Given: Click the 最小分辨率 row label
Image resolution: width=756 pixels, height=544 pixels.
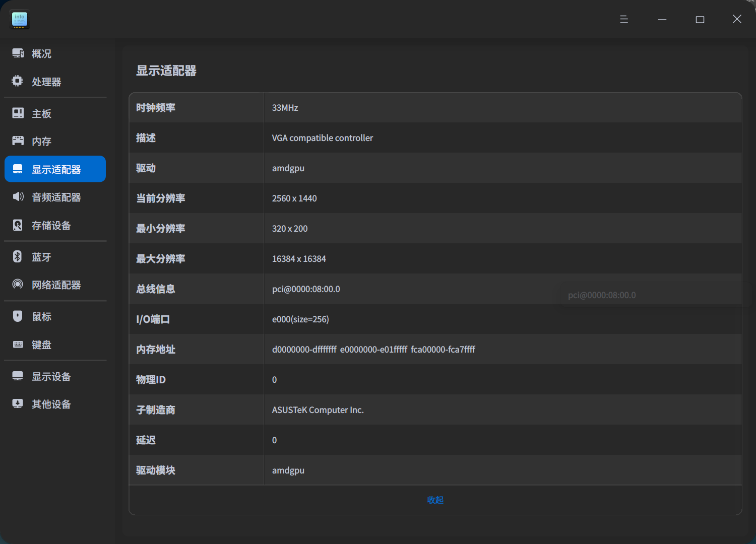Looking at the screenshot, I should click(160, 229).
